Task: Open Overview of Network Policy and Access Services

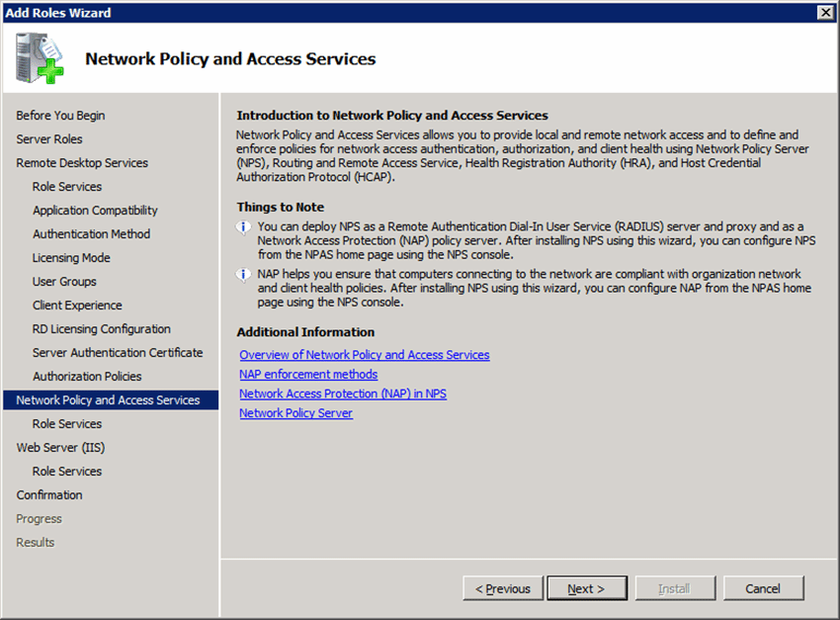Action: click(x=364, y=354)
